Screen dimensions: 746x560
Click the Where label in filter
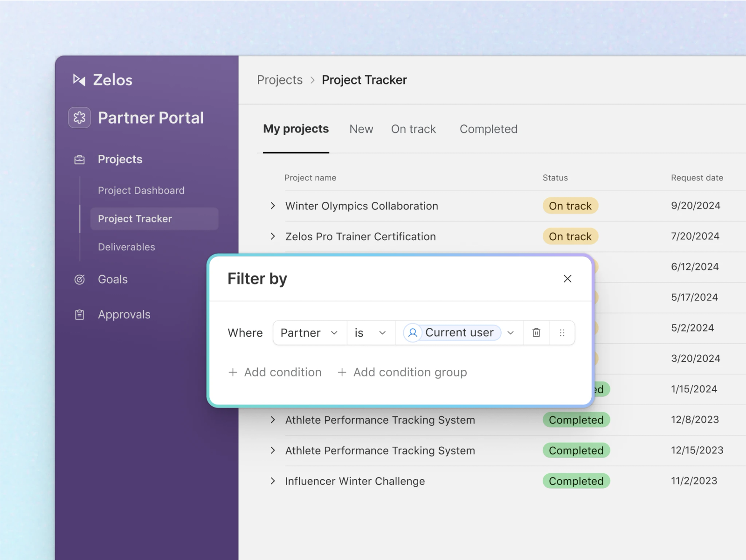pos(245,332)
